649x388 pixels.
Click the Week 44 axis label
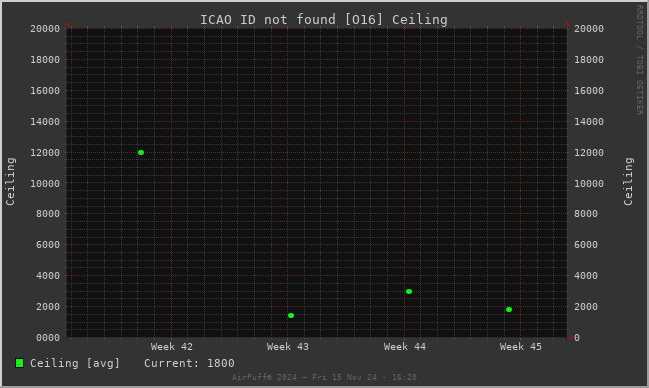pyautogui.click(x=404, y=347)
